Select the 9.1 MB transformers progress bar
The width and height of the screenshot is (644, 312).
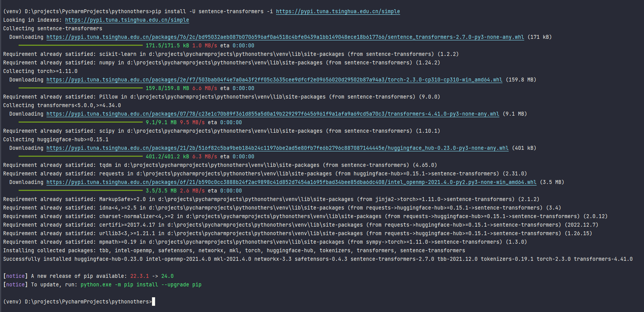[81, 123]
